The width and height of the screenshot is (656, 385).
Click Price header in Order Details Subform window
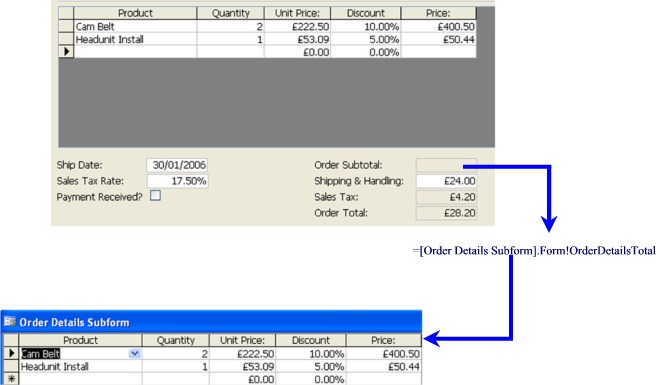(384, 340)
